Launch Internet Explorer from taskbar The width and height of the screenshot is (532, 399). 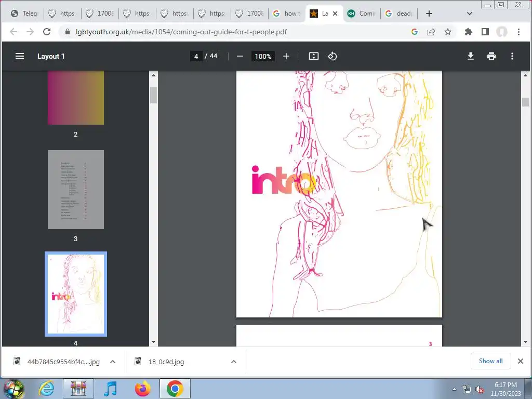pyautogui.click(x=46, y=389)
